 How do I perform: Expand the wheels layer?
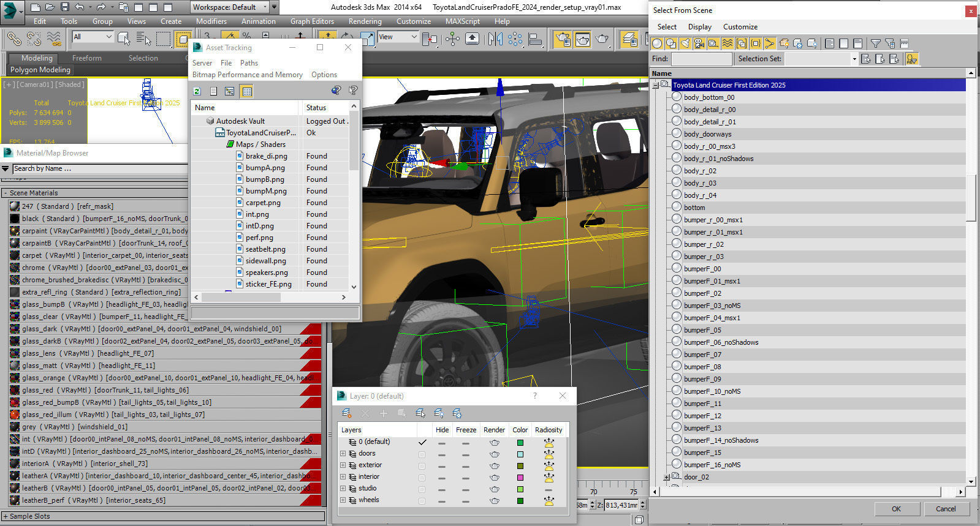(x=343, y=500)
